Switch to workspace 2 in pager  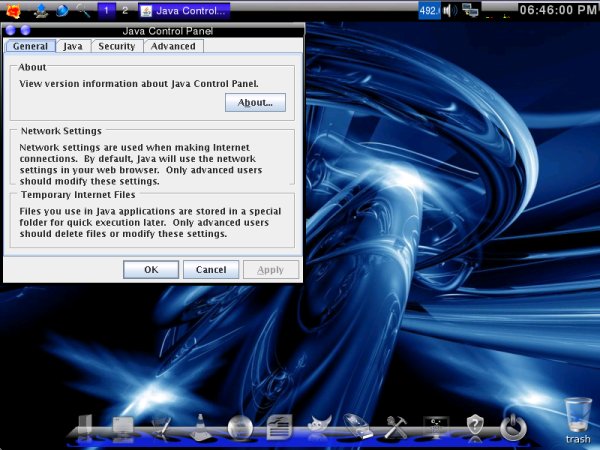124,10
